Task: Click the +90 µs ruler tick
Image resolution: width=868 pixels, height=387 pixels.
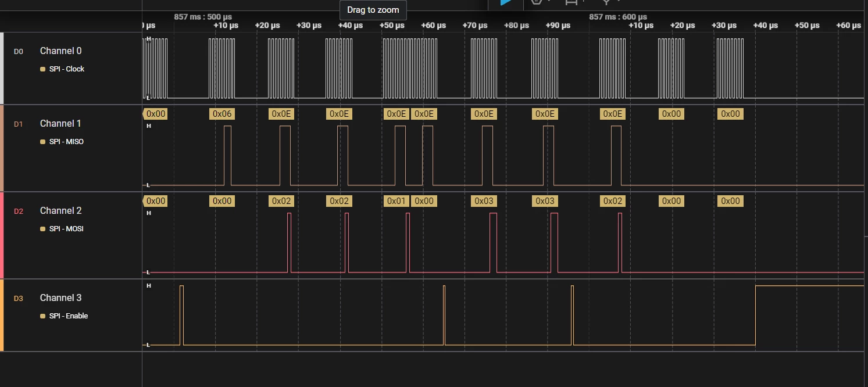Action: [x=558, y=26]
